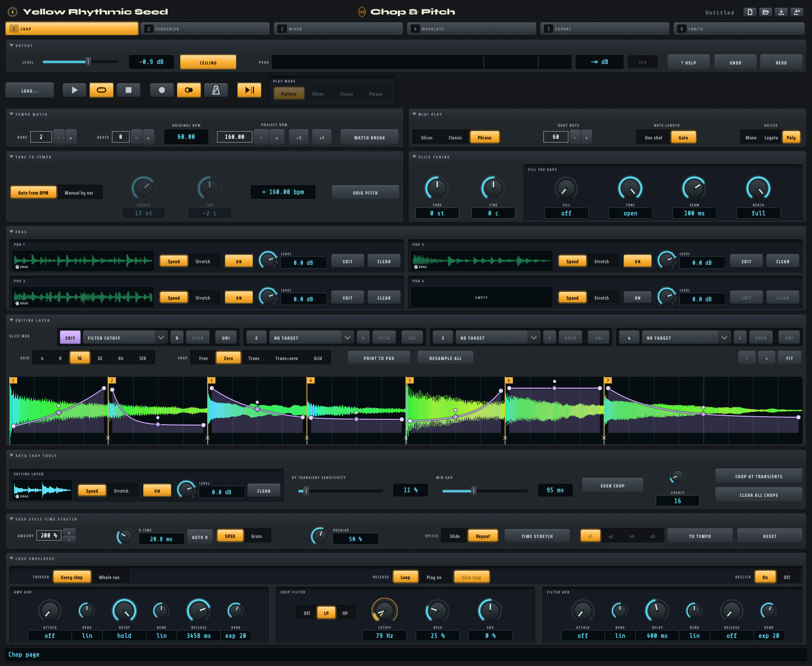Open slice mod 2 No Target dropdown
The image size is (812, 666).
point(311,338)
